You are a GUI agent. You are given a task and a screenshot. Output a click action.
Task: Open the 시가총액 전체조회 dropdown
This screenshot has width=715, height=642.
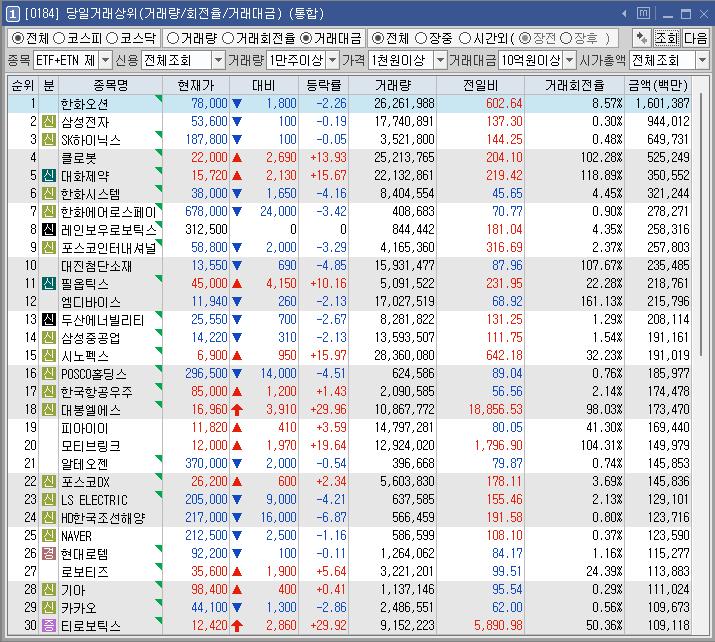(x=702, y=60)
